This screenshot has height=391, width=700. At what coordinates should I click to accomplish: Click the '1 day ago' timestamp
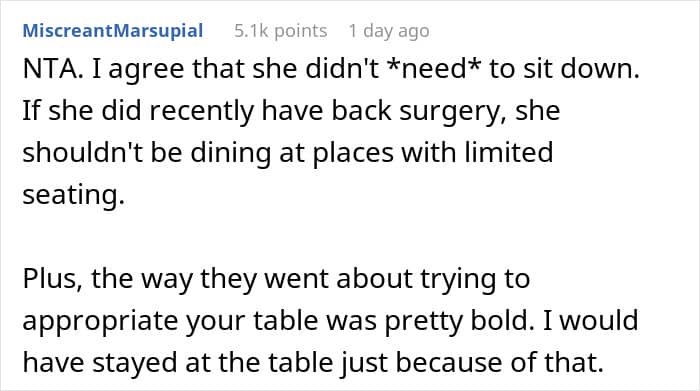[389, 31]
